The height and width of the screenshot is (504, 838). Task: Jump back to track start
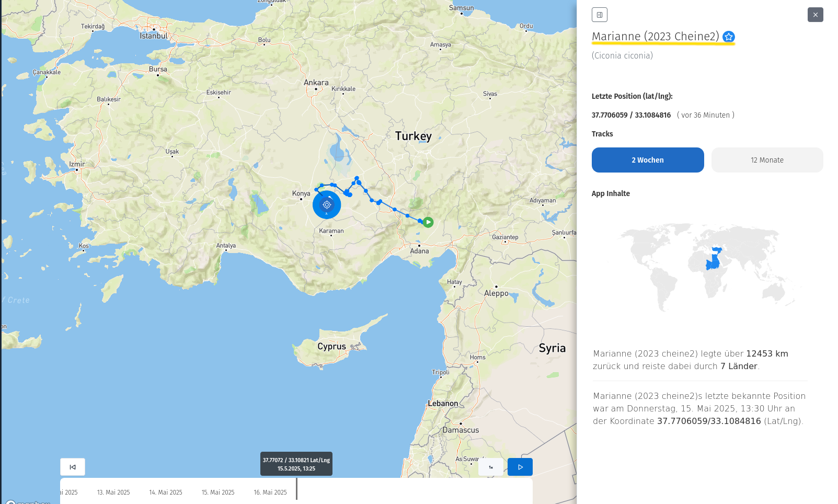(x=73, y=467)
